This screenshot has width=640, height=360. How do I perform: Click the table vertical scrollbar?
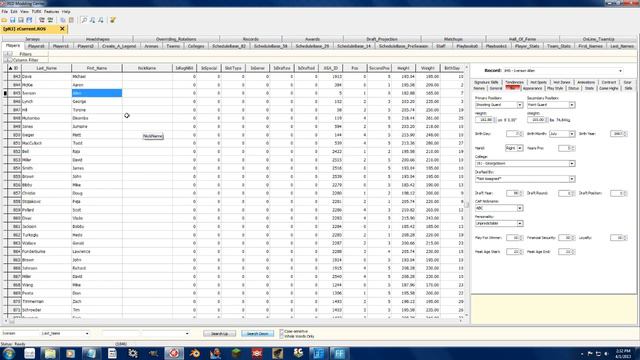(x=467, y=192)
